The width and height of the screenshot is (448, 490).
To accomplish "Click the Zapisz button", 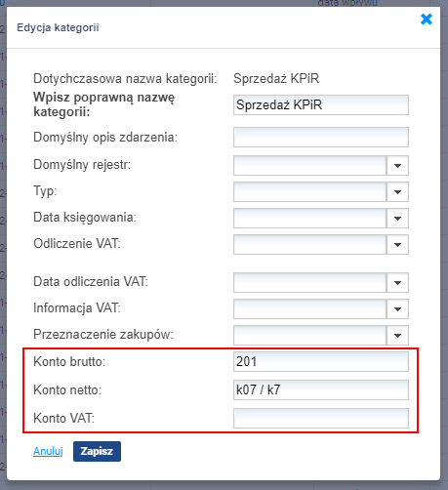I will coord(97,451).
